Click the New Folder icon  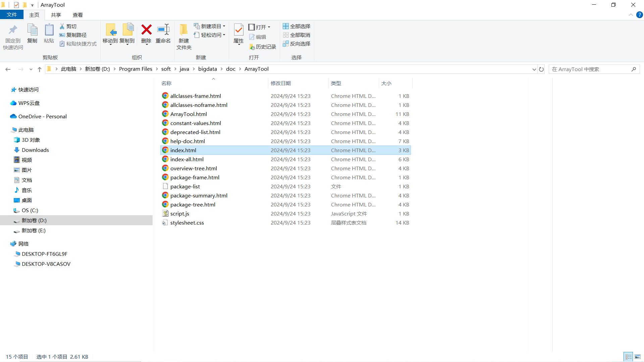183,30
